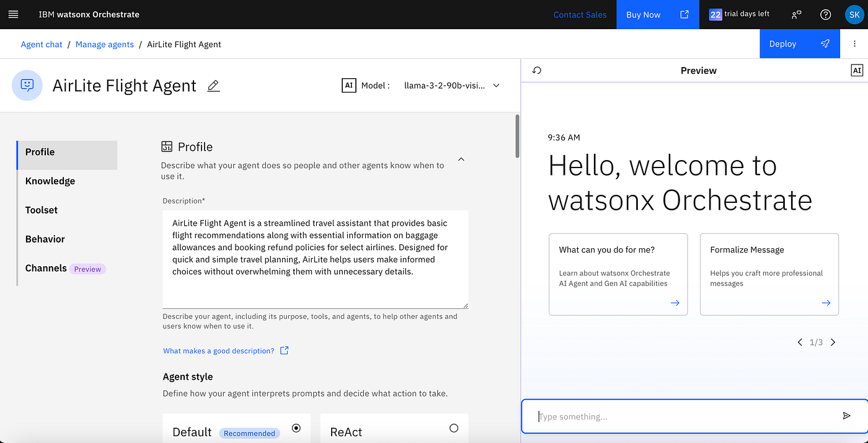
Task: Go to next suggestion page chevron
Action: 833,342
